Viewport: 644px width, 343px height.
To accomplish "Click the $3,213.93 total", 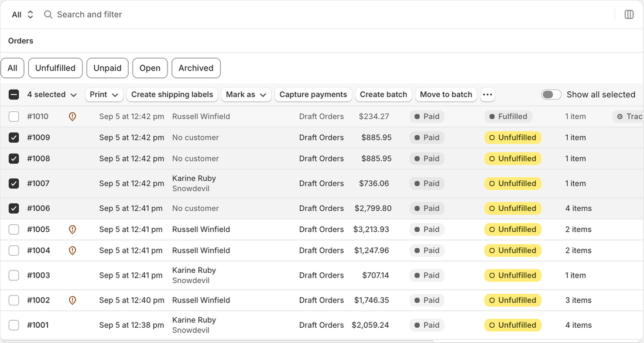I will [371, 229].
